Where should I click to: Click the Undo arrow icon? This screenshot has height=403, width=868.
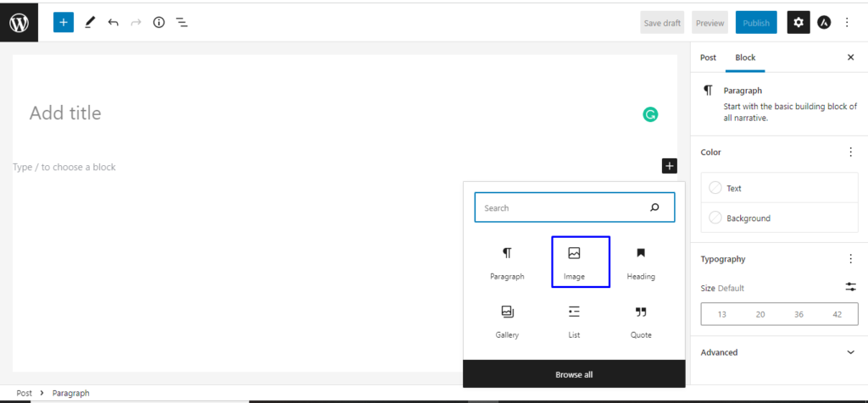click(113, 23)
